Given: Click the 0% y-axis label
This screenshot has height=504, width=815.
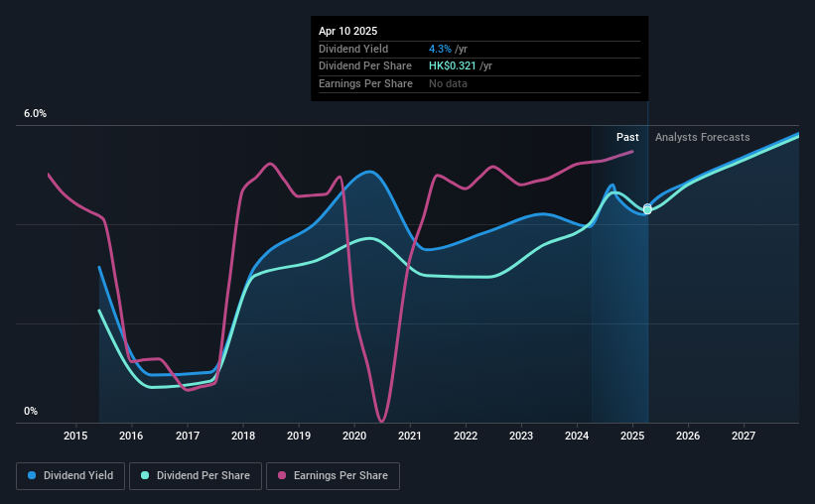Looking at the screenshot, I should tap(31, 411).
